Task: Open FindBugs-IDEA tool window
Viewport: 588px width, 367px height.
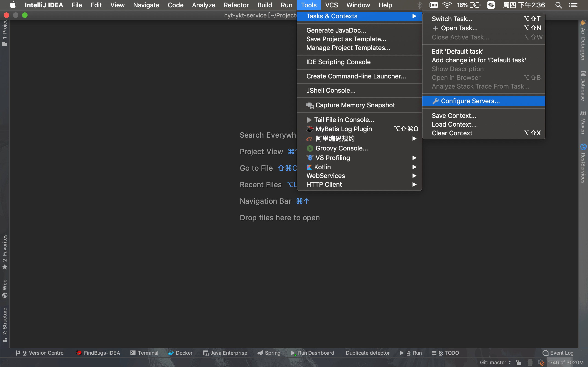Action: coord(98,353)
